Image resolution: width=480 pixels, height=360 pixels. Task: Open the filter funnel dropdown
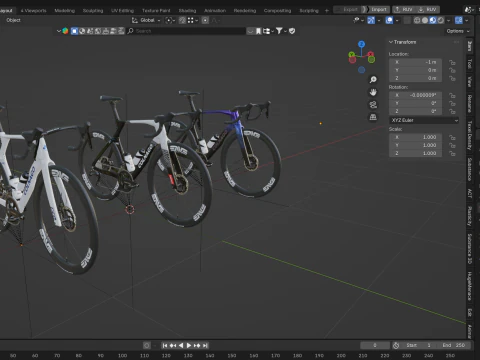tap(281, 31)
